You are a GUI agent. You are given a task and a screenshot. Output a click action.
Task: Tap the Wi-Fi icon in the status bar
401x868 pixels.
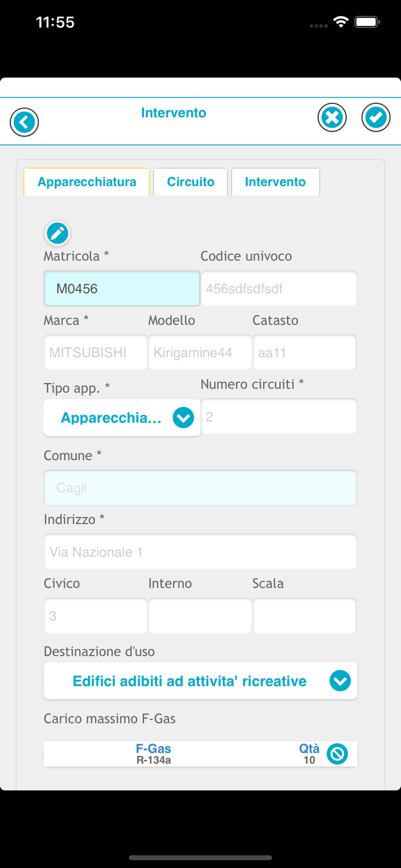pos(340,21)
